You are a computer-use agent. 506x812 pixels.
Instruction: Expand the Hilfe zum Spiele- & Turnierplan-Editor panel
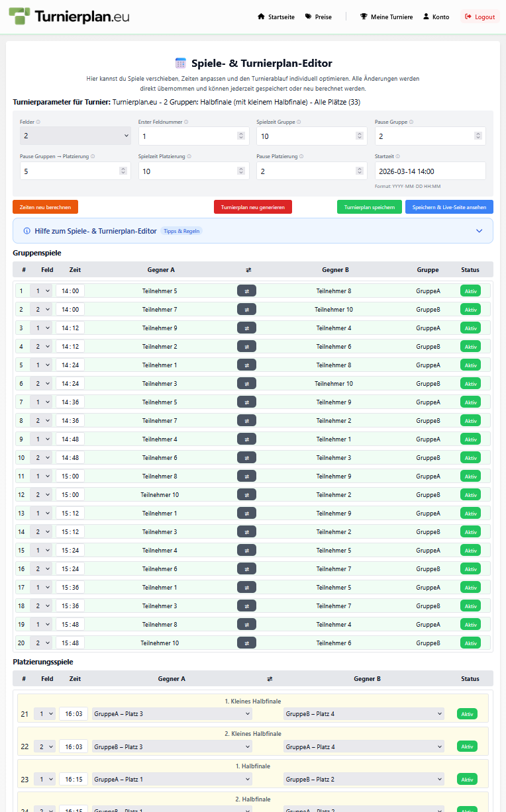pos(253,231)
